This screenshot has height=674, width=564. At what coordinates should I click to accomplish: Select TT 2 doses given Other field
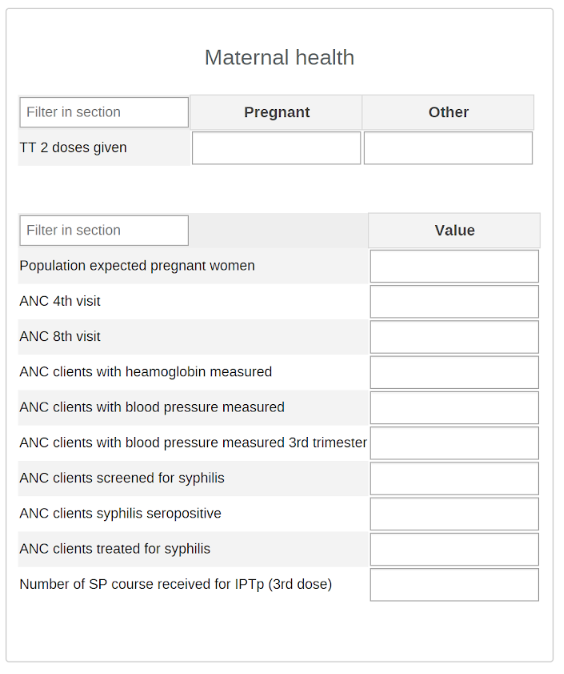(448, 148)
